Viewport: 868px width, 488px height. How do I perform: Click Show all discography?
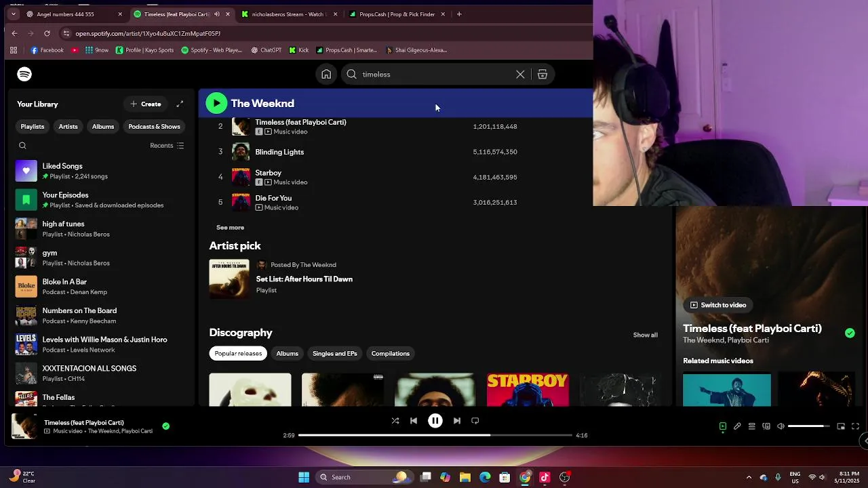tap(645, 335)
